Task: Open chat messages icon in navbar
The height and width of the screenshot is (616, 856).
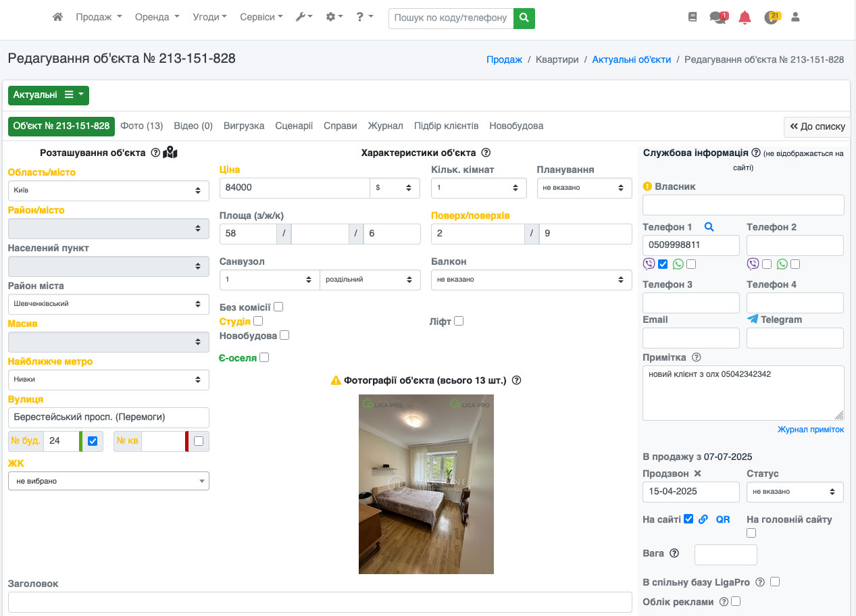Action: pyautogui.click(x=717, y=18)
